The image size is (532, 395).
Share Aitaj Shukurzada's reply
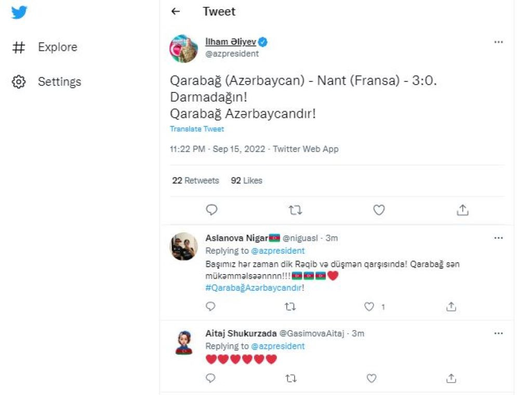coord(451,378)
